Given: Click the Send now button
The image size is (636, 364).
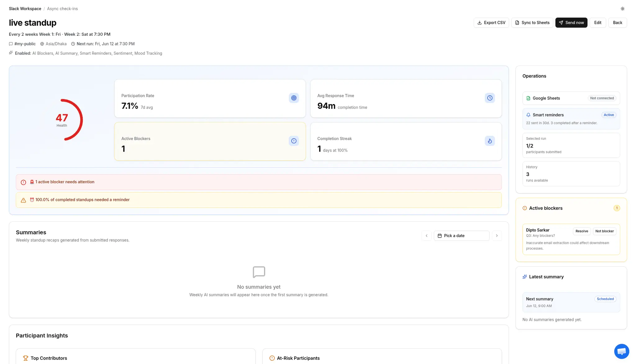Looking at the screenshot, I should pos(571,23).
